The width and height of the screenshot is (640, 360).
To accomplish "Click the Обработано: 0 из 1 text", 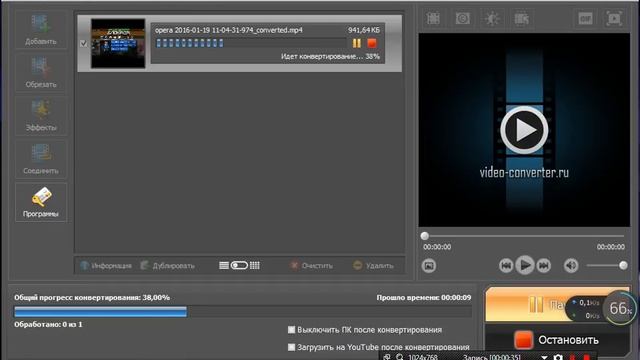I will pos(48,324).
